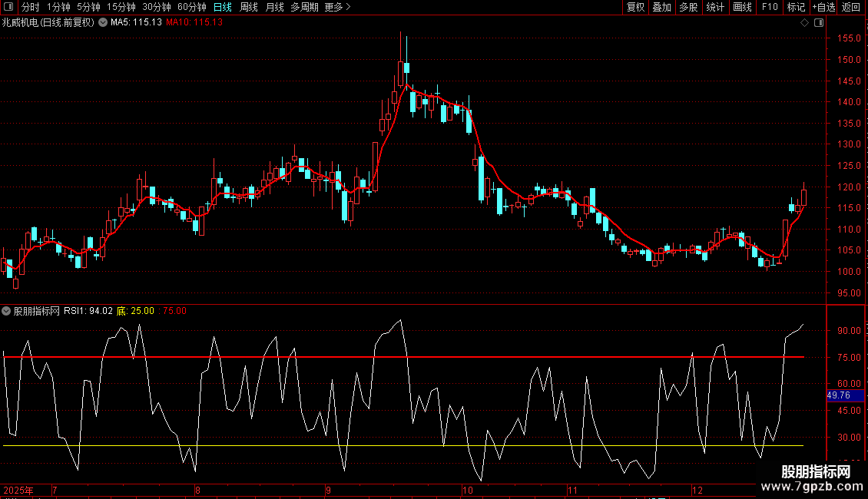Open the 画线 drawing tools
This screenshot has height=499, width=868.
[742, 7]
